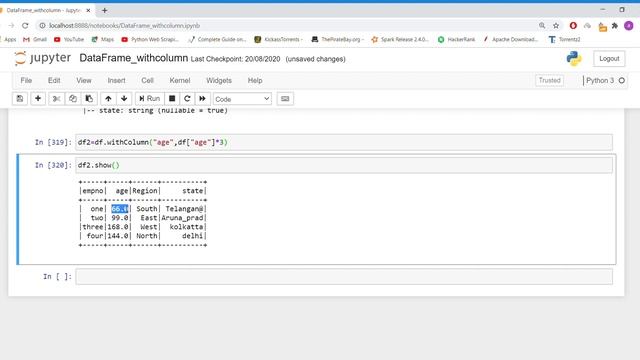Click the Python logo icon
Screen dimensions: 640x360
[x=574, y=59]
